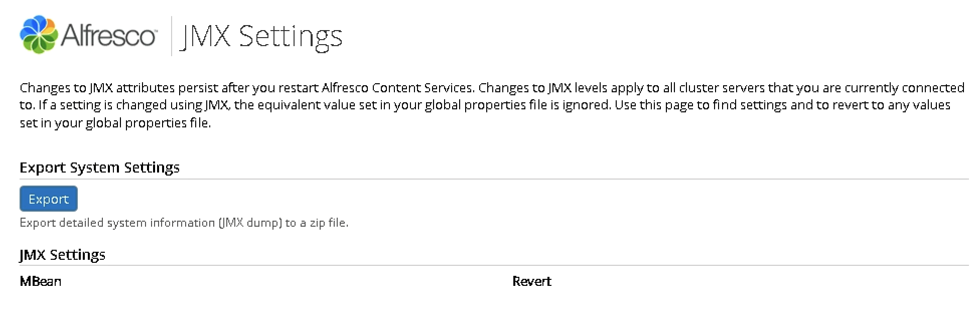980x331 pixels.
Task: Click the Revert column header
Action: point(532,281)
